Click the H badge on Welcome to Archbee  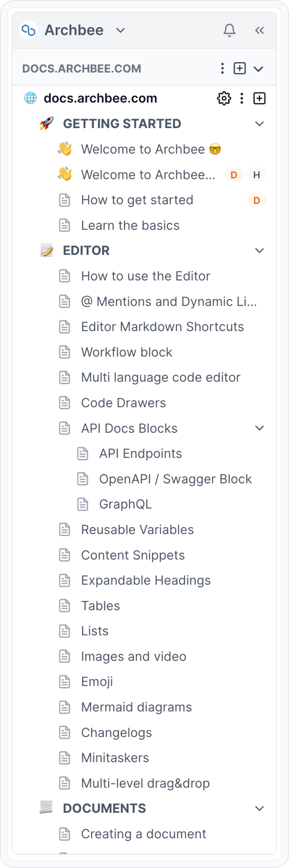[x=257, y=174]
